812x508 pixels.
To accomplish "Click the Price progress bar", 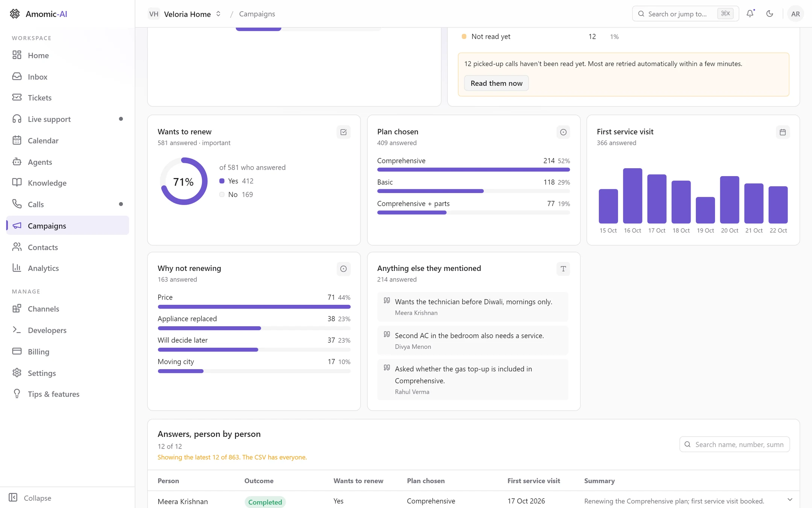I will [254, 307].
